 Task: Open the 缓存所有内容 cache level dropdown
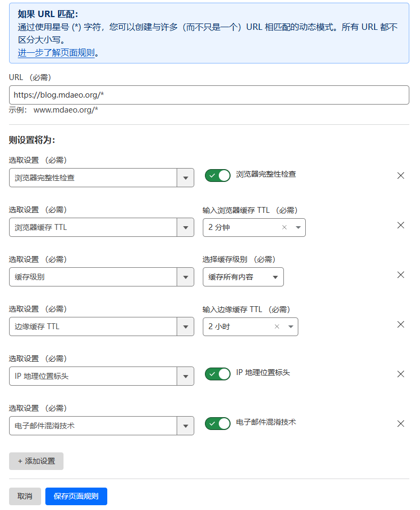243,277
